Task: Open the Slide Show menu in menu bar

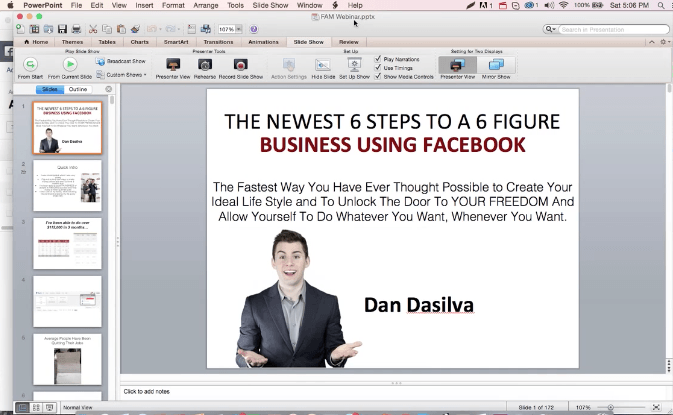Action: tap(270, 5)
